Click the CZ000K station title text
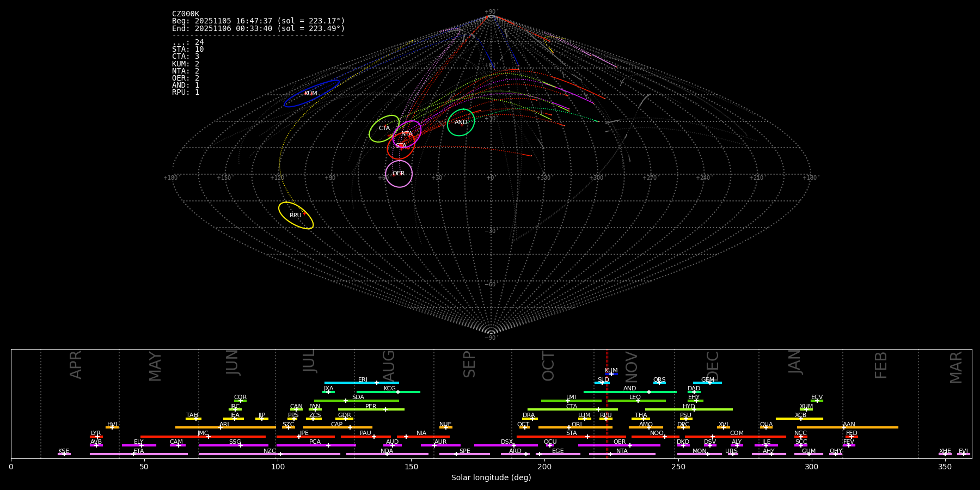The image size is (980, 490). [186, 14]
